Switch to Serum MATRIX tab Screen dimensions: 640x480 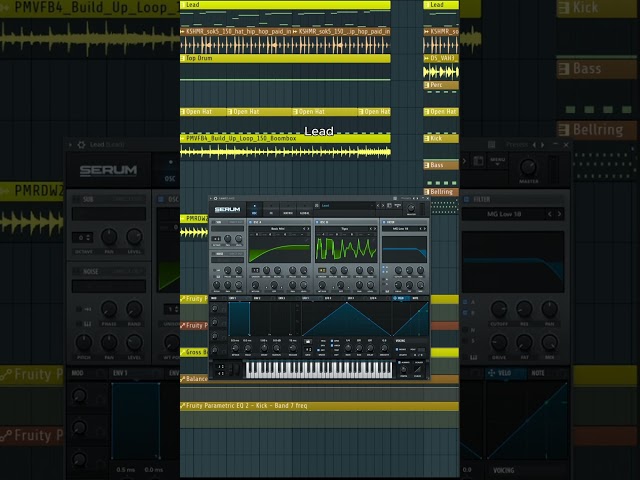pyautogui.click(x=288, y=209)
